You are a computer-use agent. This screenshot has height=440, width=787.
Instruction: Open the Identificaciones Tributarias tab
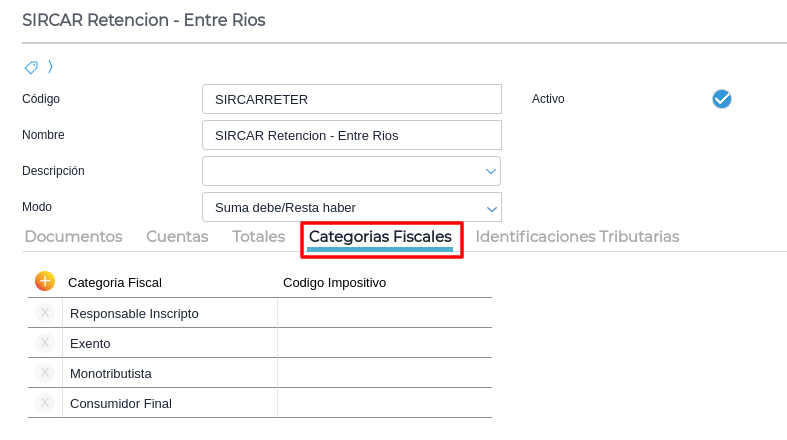tap(577, 237)
